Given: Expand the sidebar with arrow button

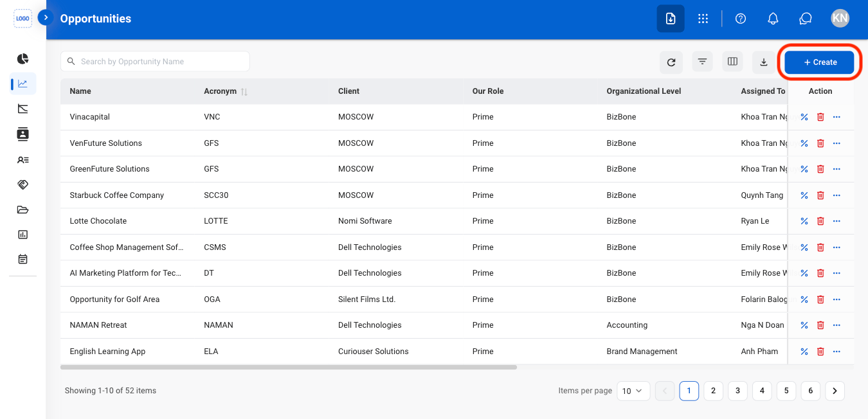Looking at the screenshot, I should click(x=46, y=17).
